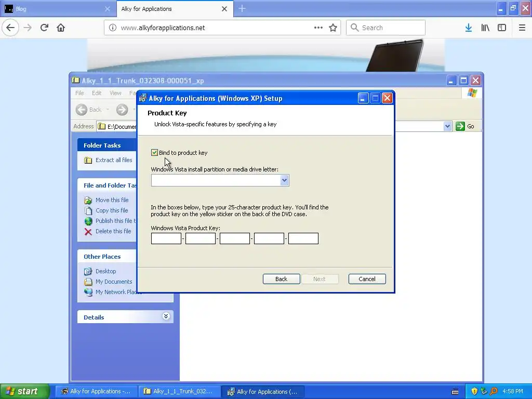Click the taskbar clock 4:58 PM
The image size is (532, 399).
point(513,392)
